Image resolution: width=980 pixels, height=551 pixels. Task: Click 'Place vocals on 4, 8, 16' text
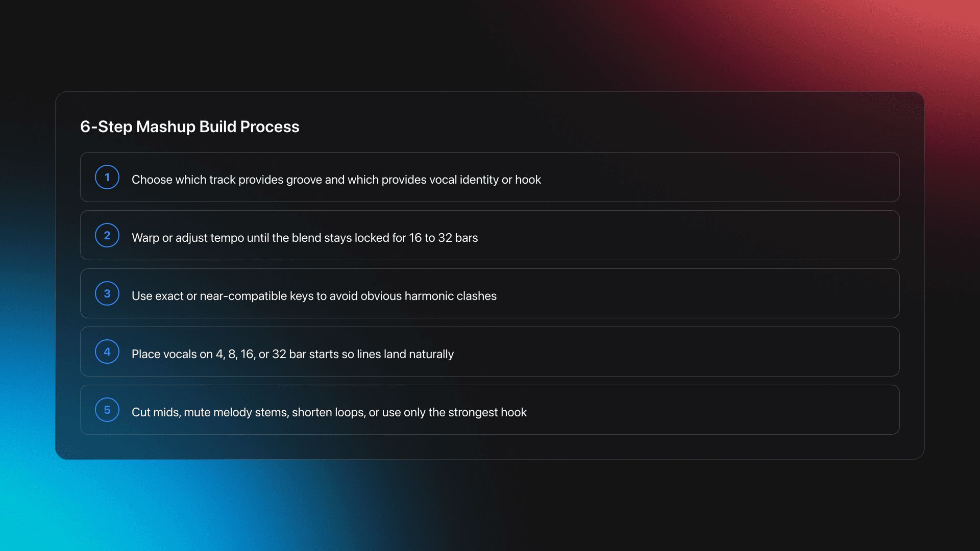point(193,354)
